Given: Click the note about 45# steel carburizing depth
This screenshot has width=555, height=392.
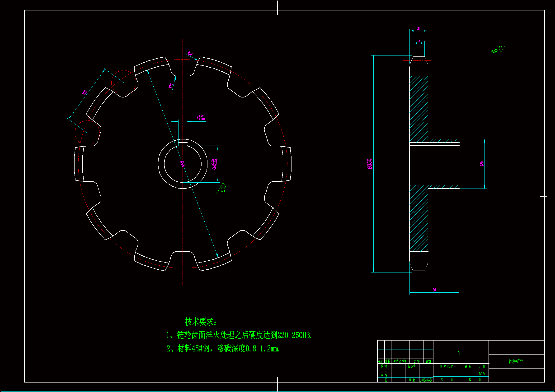Looking at the screenshot, I should coord(223,349).
